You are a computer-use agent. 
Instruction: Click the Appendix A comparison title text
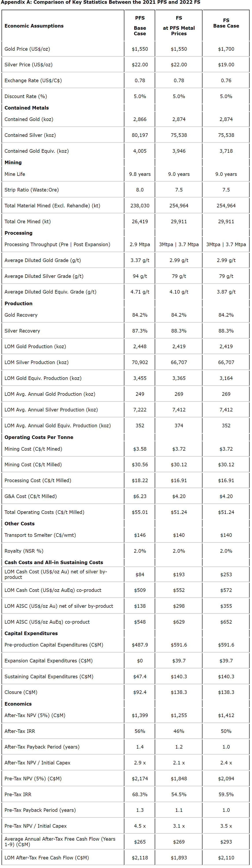(101, 2)
